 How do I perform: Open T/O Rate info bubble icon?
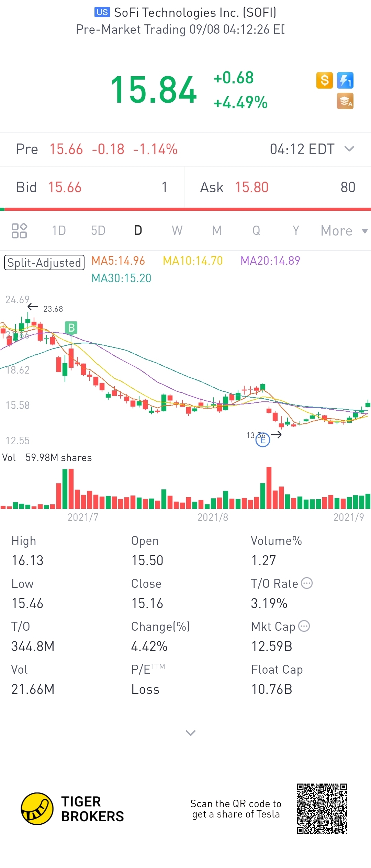[x=307, y=583]
